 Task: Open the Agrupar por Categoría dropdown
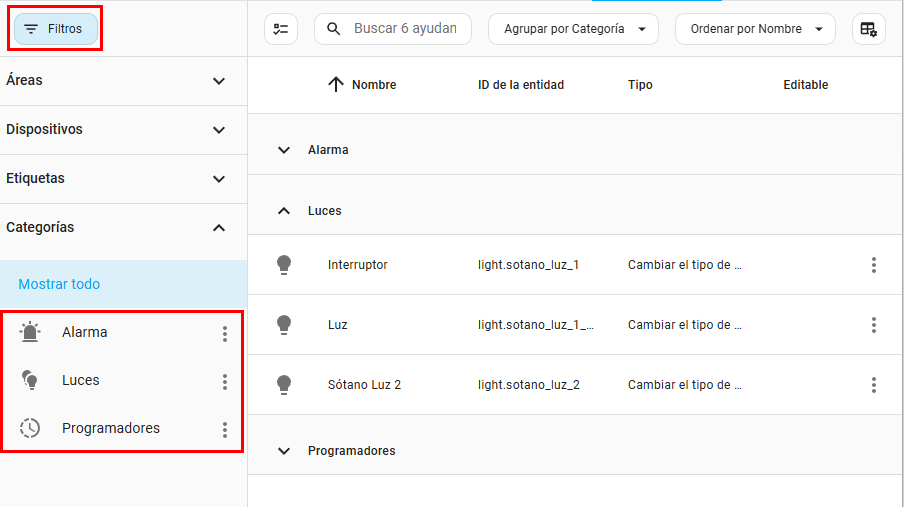click(x=573, y=29)
